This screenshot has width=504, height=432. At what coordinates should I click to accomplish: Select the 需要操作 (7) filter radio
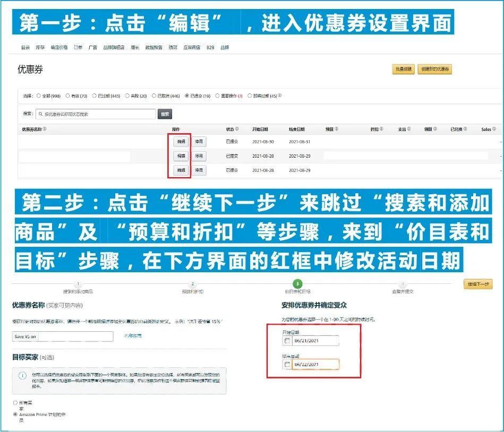[217, 96]
